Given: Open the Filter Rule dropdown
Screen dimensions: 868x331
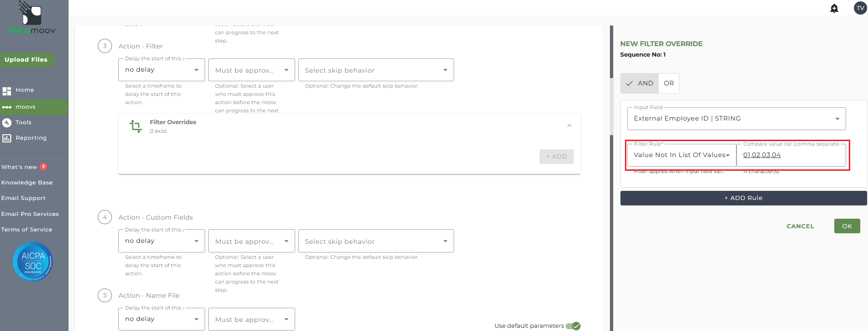Looking at the screenshot, I should click(x=681, y=155).
